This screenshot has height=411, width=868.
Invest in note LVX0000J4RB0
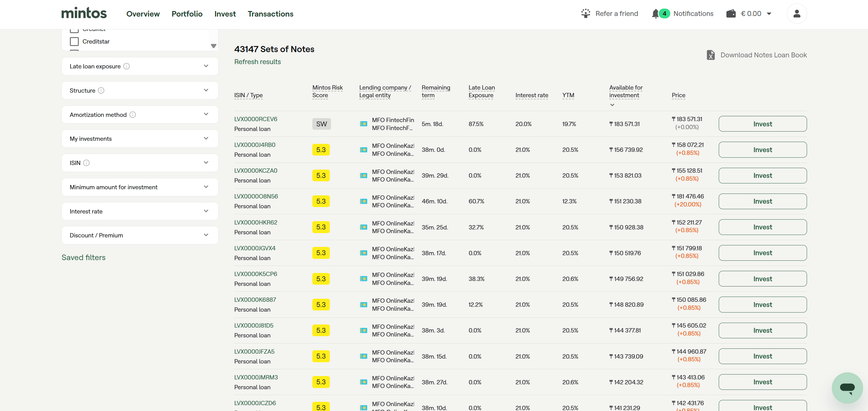coord(763,150)
